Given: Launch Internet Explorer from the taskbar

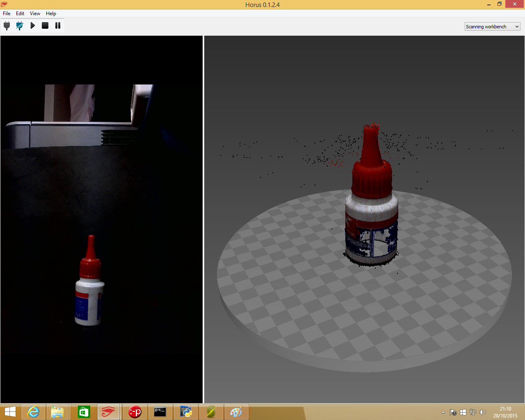Looking at the screenshot, I should (33, 412).
